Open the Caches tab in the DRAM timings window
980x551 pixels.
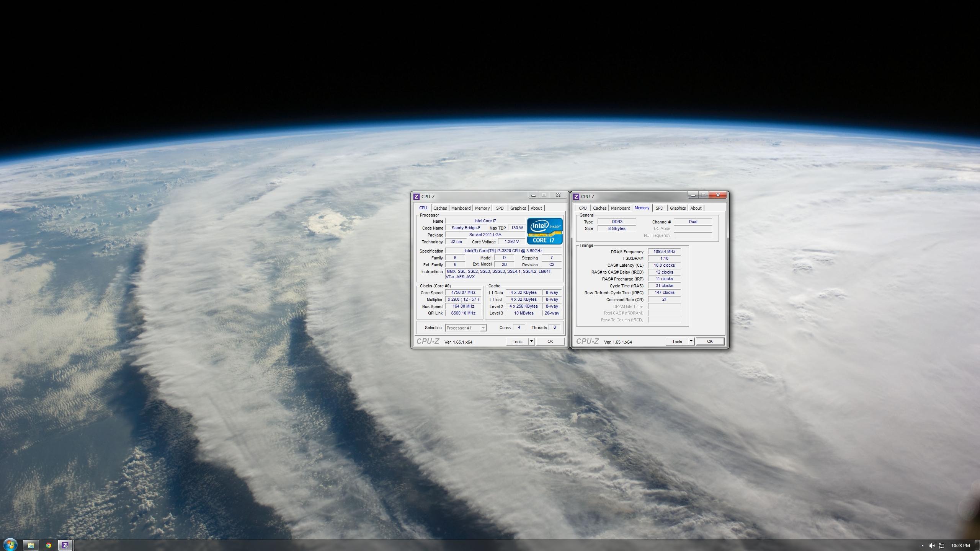(x=600, y=209)
